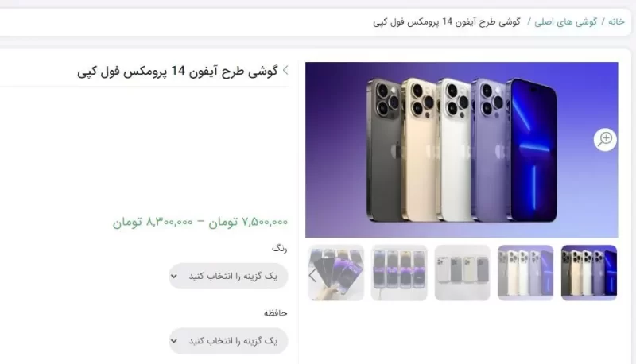Image resolution: width=636 pixels, height=364 pixels.
Task: Select the fourth thumbnail with purple screens
Action: click(x=399, y=273)
